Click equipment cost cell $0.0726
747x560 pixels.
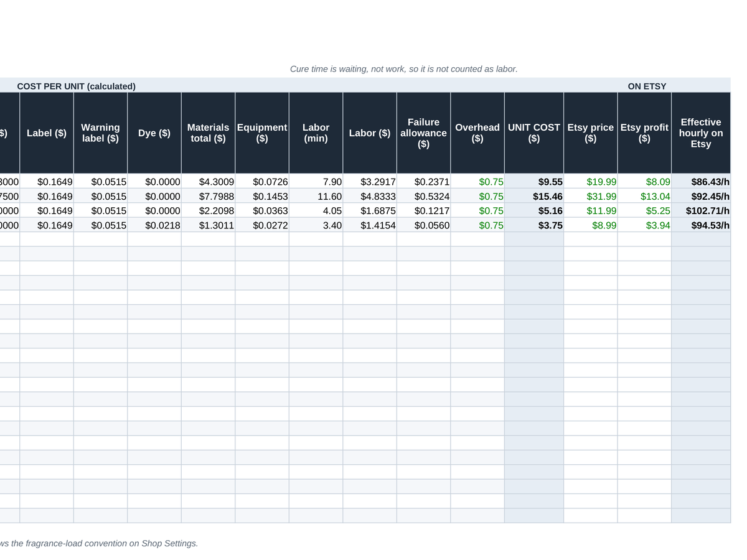[262, 182]
